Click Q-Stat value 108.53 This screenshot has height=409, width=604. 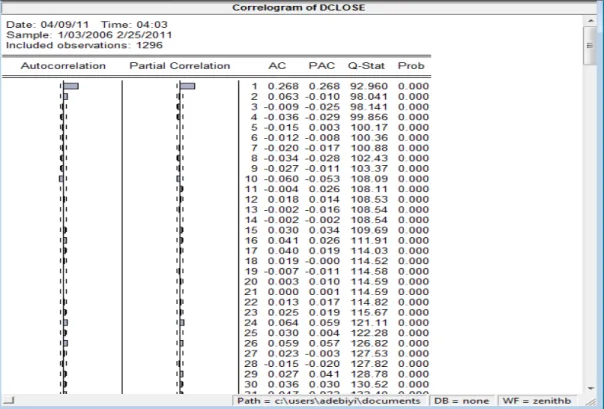369,199
